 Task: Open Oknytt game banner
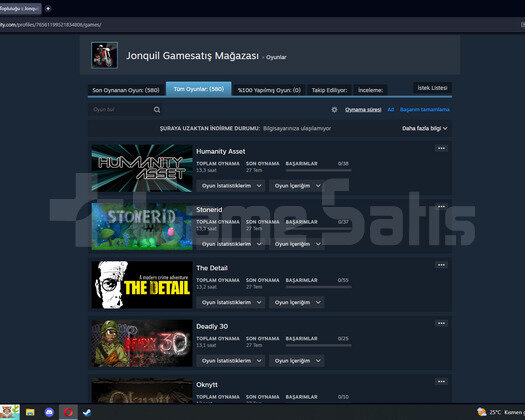point(142,391)
